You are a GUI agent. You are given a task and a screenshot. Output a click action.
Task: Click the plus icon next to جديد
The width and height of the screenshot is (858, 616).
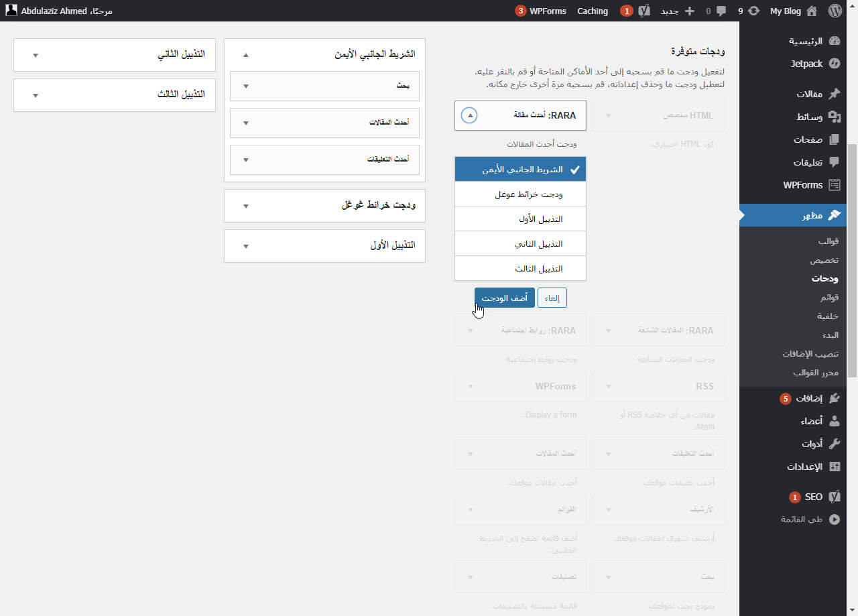(x=689, y=11)
